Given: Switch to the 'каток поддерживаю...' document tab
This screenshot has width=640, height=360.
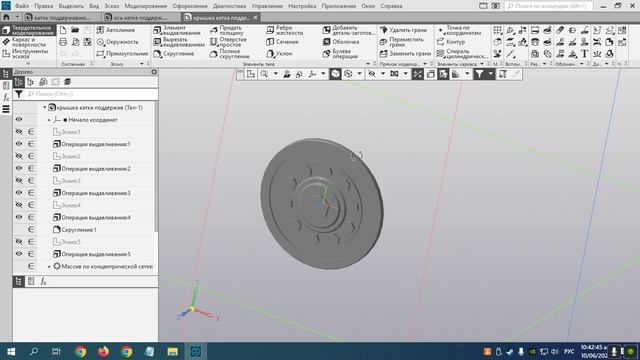Looking at the screenshot, I should [x=62, y=18].
